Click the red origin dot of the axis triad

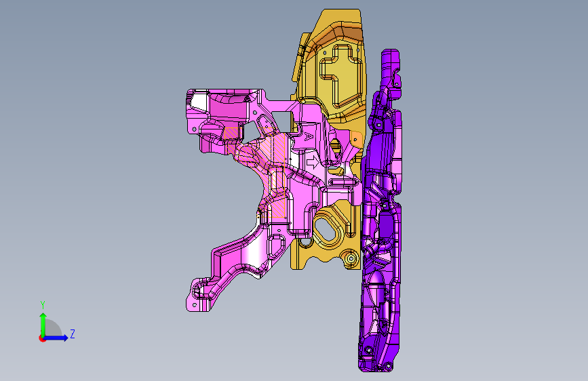(x=42, y=338)
